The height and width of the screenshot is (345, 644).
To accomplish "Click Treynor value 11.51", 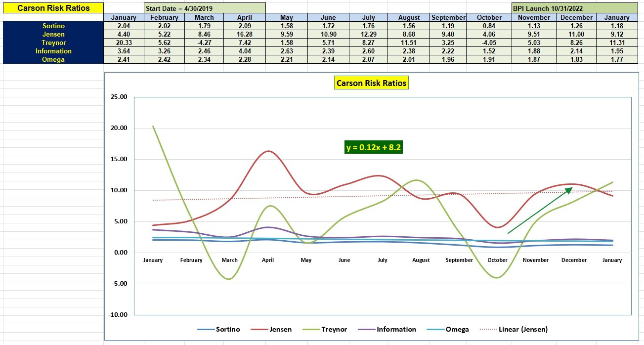I will coord(409,43).
